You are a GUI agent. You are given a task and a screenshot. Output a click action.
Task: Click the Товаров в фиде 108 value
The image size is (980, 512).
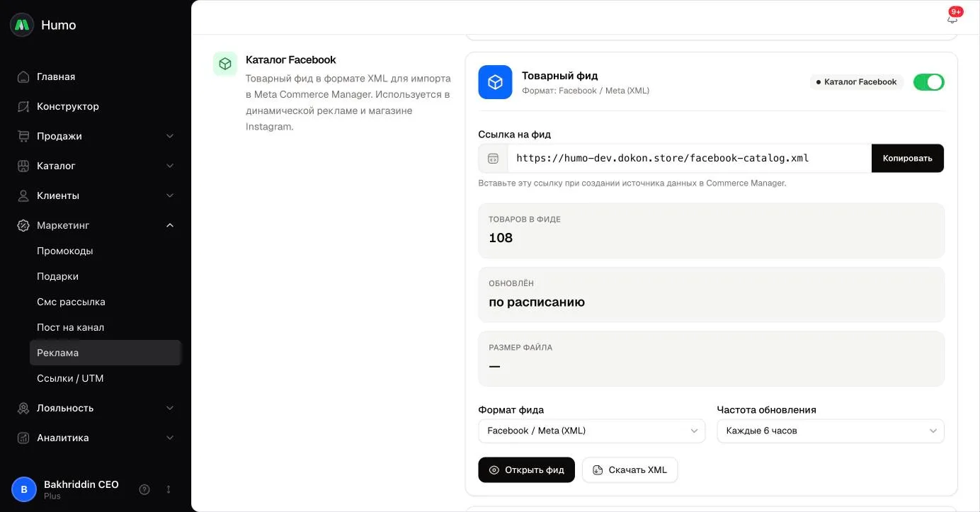click(501, 238)
